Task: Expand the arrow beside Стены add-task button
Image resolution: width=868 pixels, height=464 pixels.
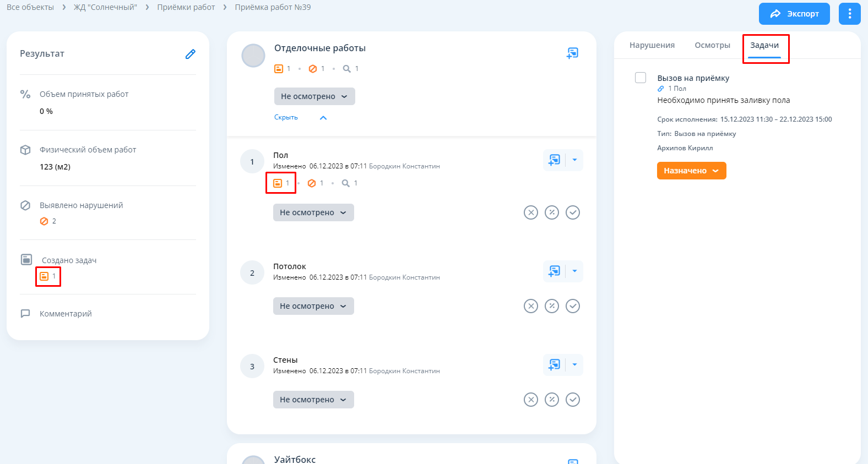Action: click(x=574, y=364)
